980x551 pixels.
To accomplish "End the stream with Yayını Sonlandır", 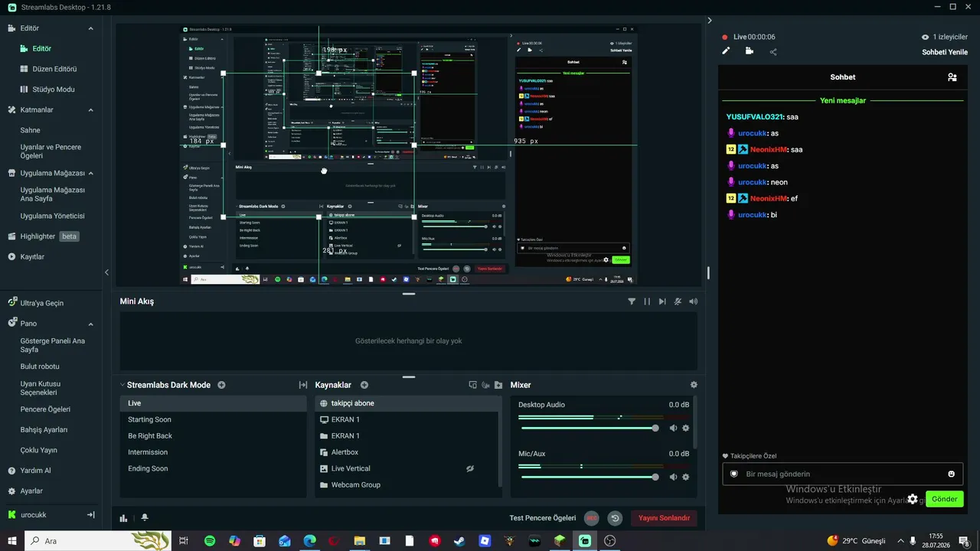I will pyautogui.click(x=664, y=518).
